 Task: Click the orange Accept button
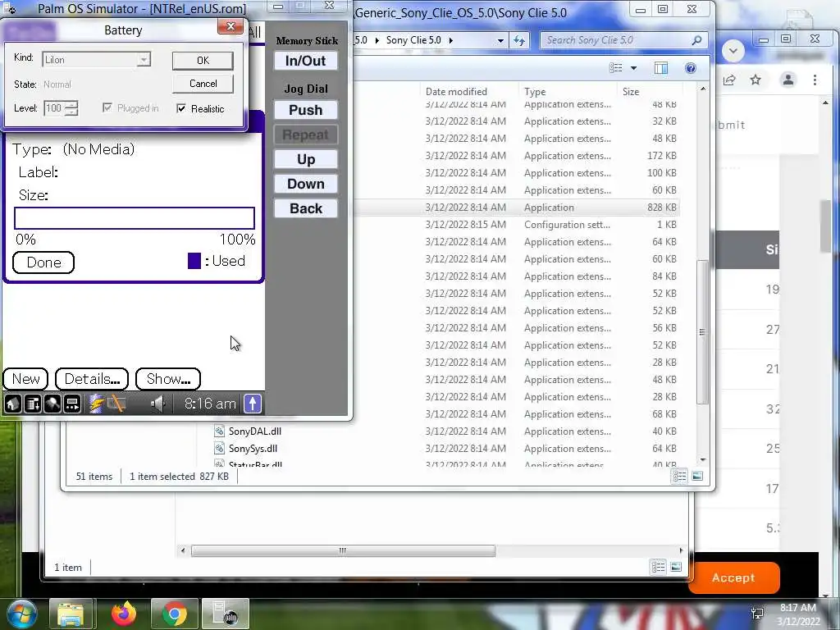[733, 578]
